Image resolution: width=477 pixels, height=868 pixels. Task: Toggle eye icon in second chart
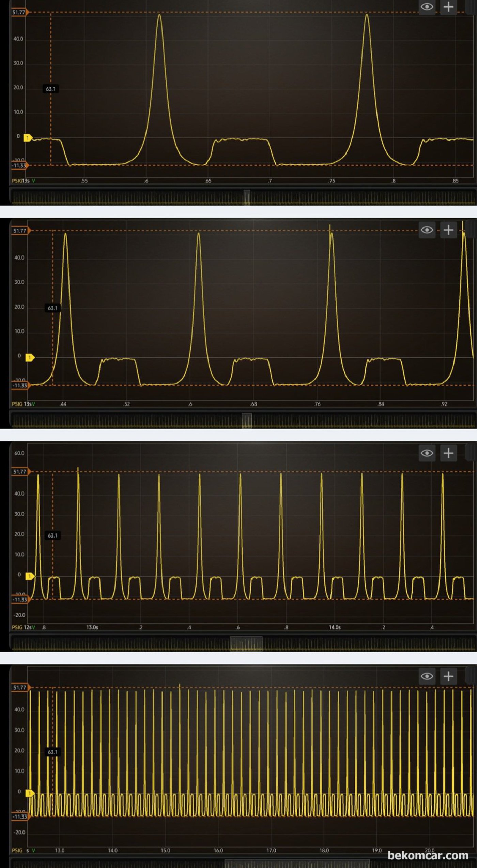427,230
